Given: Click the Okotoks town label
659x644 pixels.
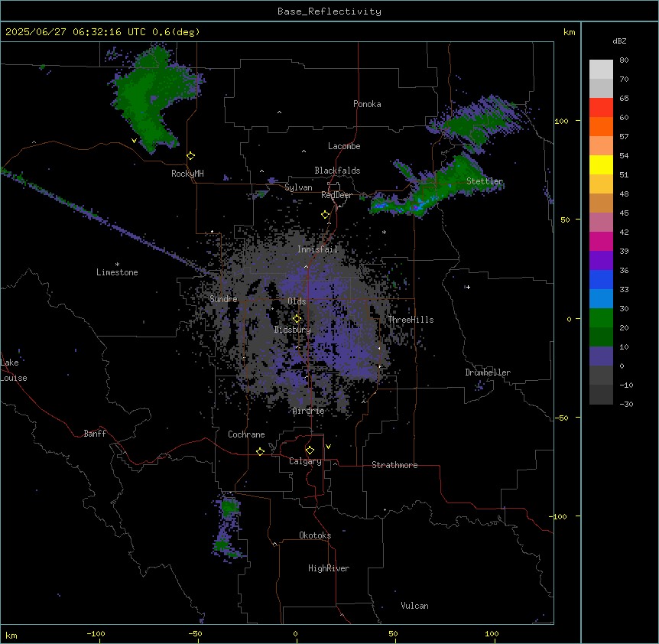Looking at the screenshot, I should pos(315,535).
